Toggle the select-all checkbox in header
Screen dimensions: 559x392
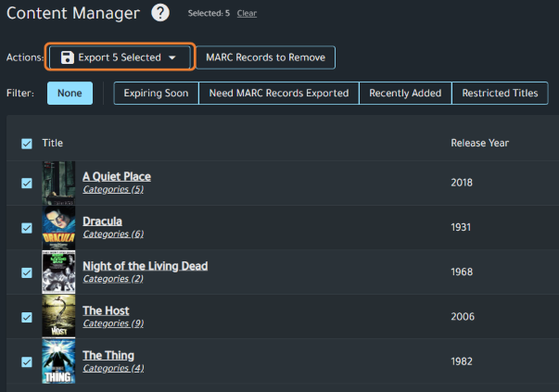pyautogui.click(x=27, y=144)
